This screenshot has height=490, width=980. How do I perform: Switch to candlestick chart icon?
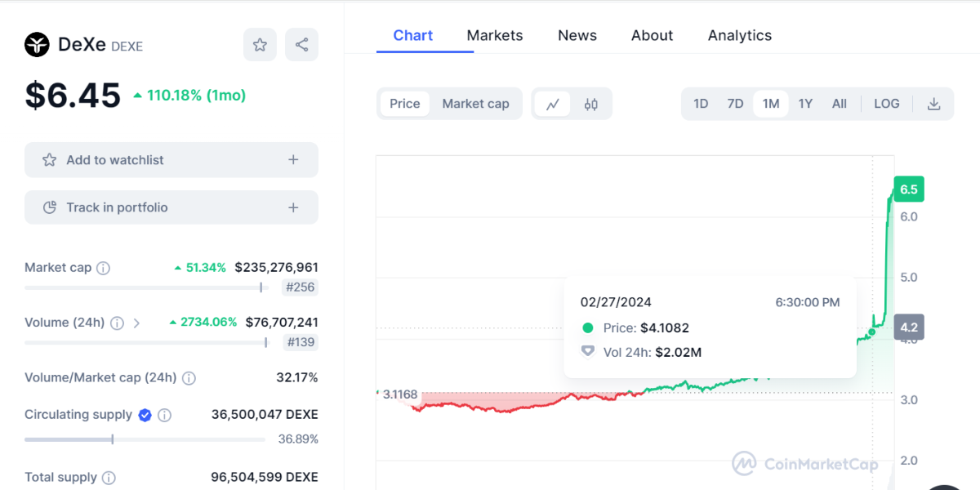[x=591, y=104]
